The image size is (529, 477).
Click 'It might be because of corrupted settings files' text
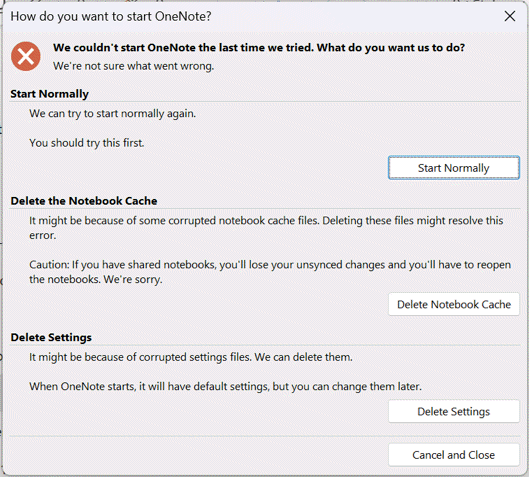(x=191, y=357)
